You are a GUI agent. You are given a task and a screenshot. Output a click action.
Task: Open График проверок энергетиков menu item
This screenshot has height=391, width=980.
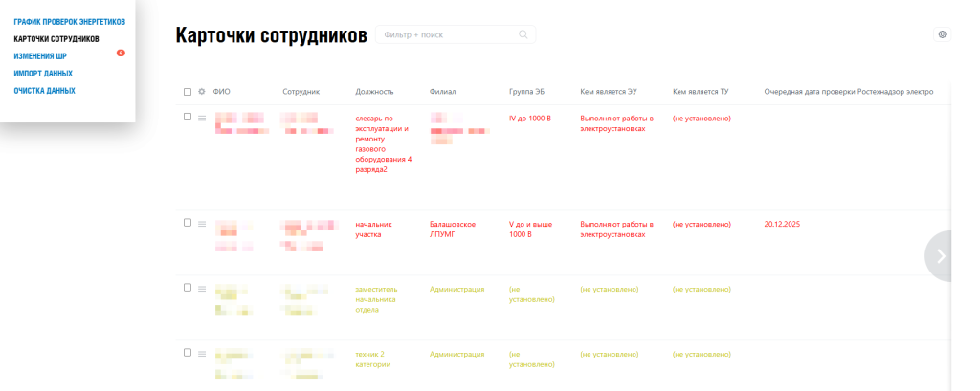tap(69, 22)
